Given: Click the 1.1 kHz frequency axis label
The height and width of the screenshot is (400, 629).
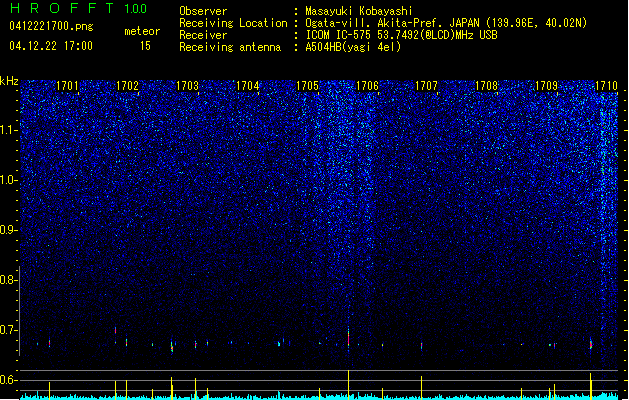Looking at the screenshot, I should (8, 130).
